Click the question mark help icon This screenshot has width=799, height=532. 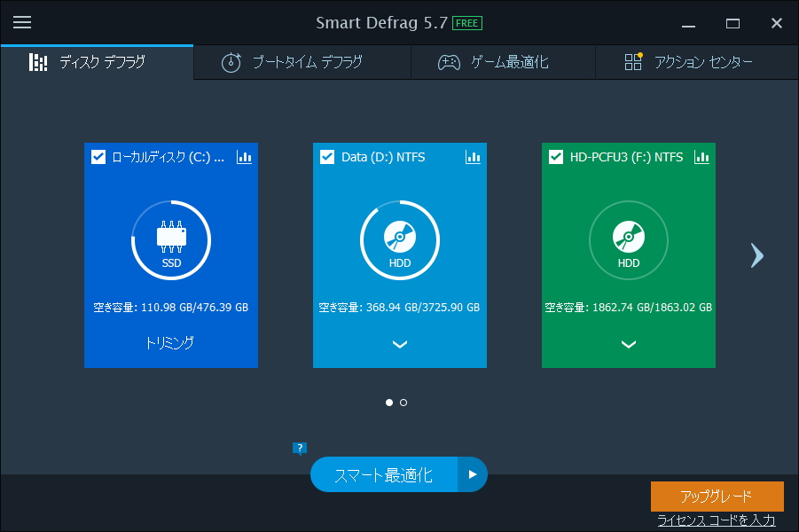(300, 449)
